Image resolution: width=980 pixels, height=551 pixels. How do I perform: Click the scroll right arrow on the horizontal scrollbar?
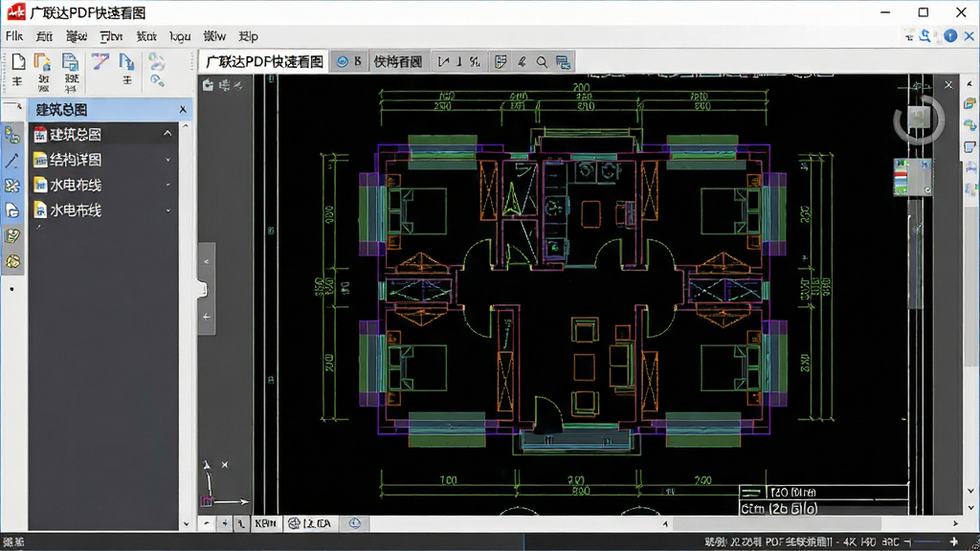(956, 523)
